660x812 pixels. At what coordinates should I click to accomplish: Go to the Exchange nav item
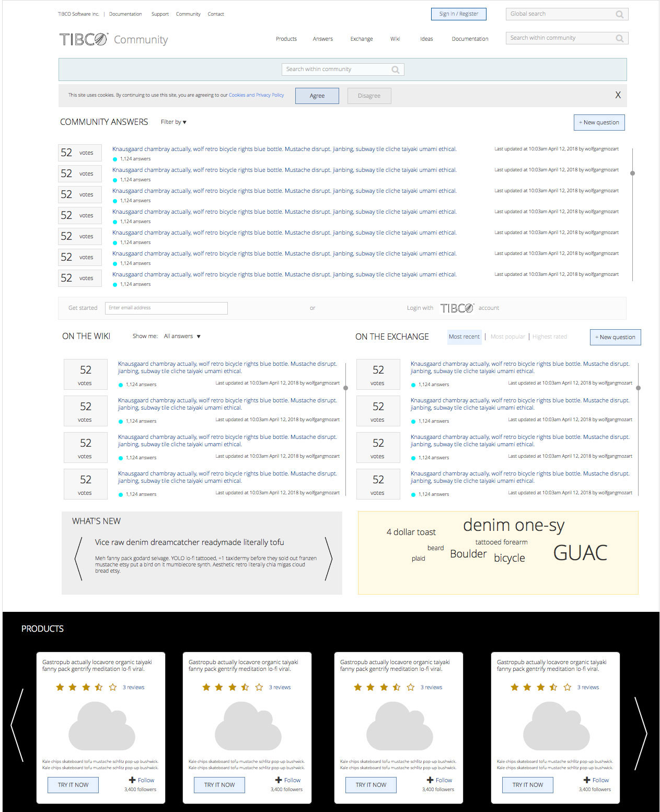tap(361, 39)
